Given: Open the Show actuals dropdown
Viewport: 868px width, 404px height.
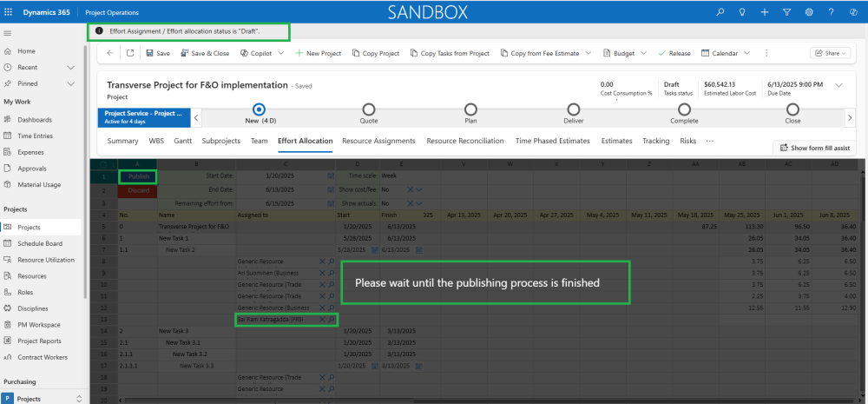Looking at the screenshot, I should coord(419,203).
